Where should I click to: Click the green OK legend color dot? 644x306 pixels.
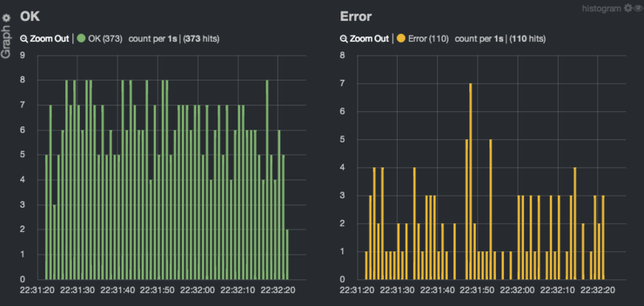81,39
